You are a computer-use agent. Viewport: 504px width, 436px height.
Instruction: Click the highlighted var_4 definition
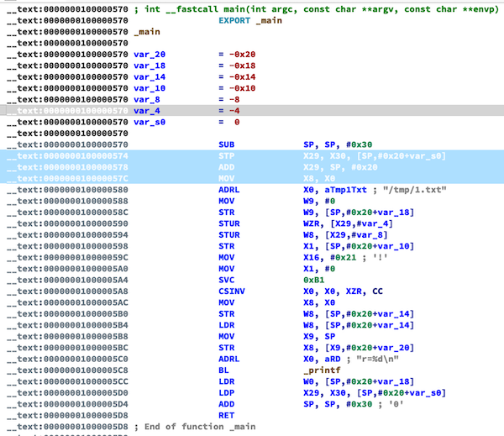click(147, 111)
